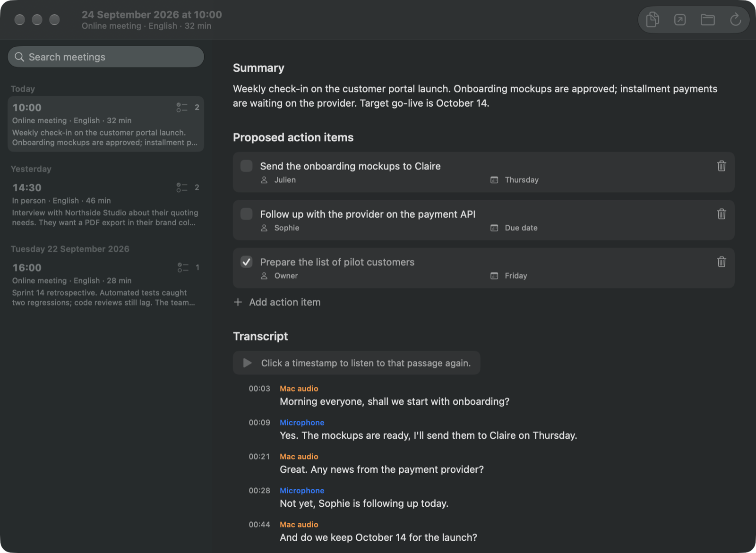Screen dimensions: 756x553
Task: Delete the "Send the onboarding mockups to Claire" item
Action: click(x=722, y=166)
